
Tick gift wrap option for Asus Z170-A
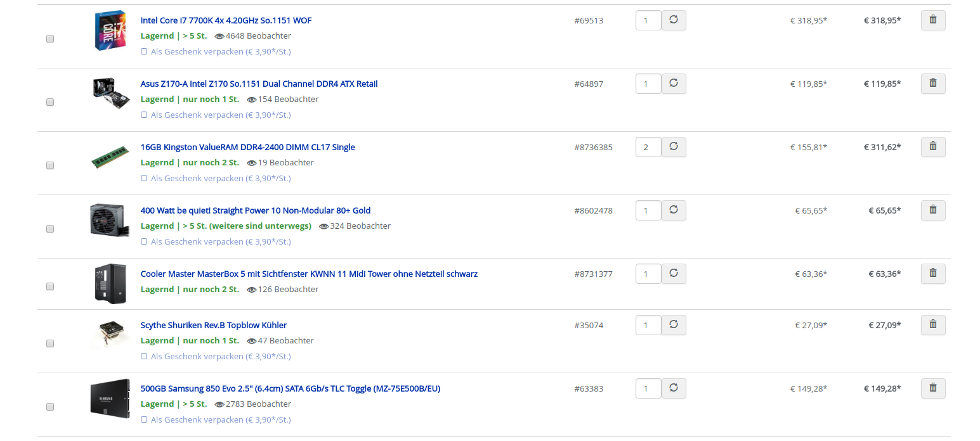click(144, 115)
